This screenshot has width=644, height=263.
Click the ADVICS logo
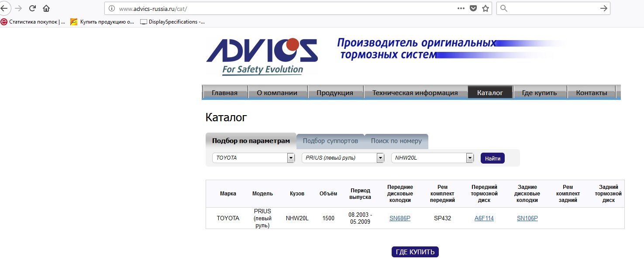pyautogui.click(x=262, y=56)
